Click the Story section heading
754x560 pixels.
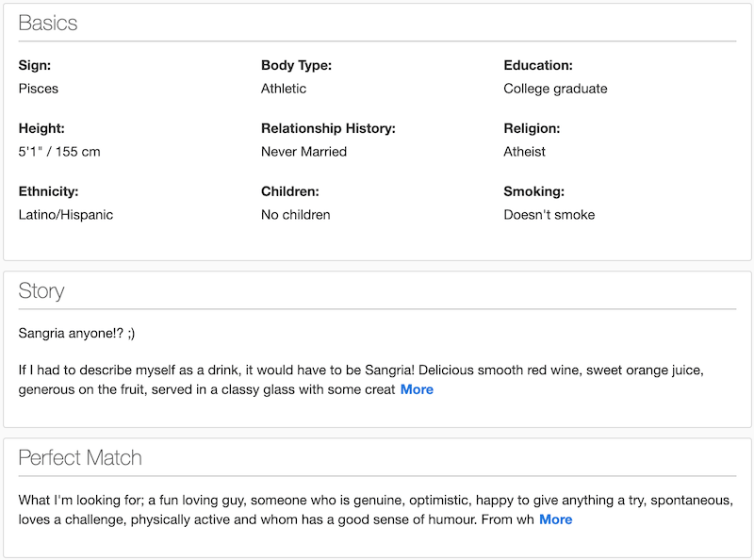click(41, 290)
